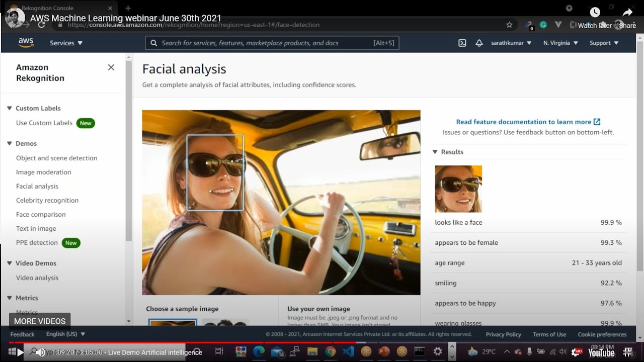644x362 pixels.
Task: Open the sarathkumar account menu
Action: pos(511,43)
